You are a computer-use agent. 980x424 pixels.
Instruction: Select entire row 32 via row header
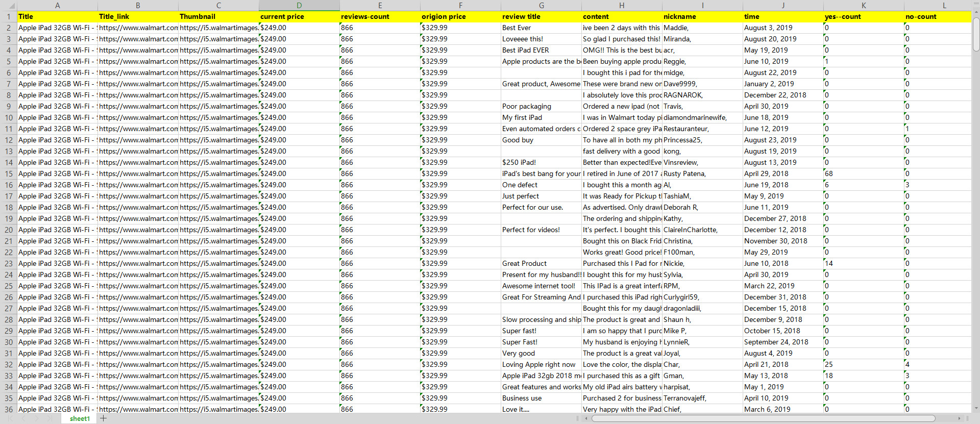pos(9,365)
